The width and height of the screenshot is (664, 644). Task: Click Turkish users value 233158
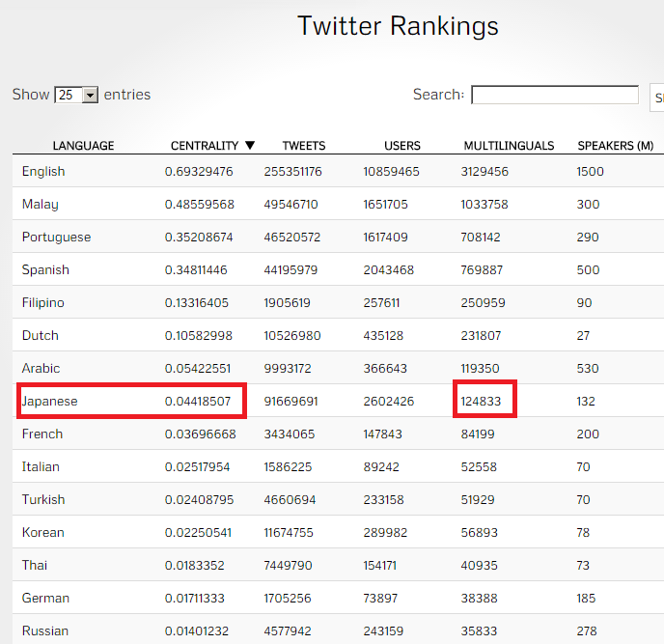tap(384, 500)
